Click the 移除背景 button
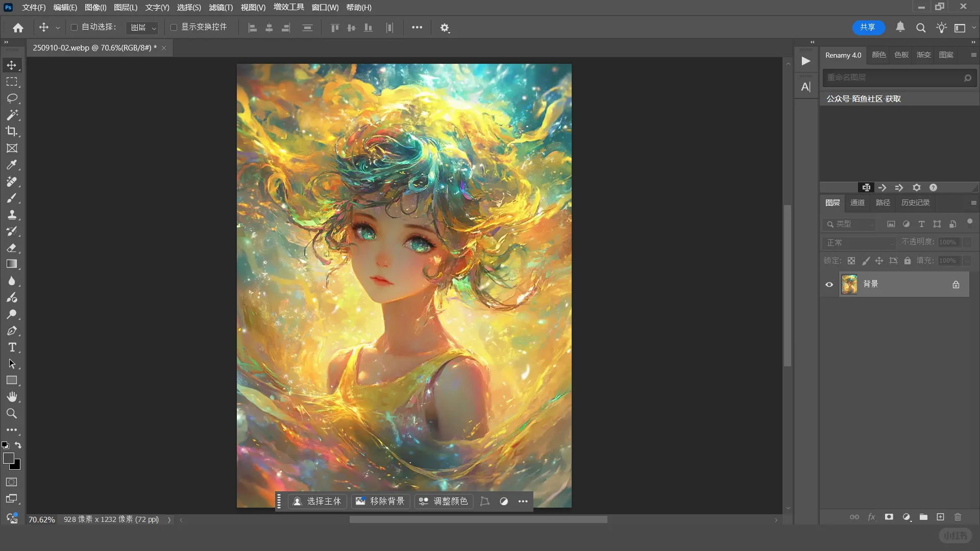980x551 pixels. [x=380, y=501]
